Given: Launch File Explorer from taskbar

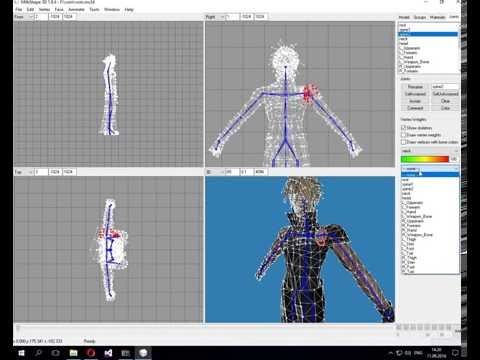Looking at the screenshot, I should coord(73,353).
